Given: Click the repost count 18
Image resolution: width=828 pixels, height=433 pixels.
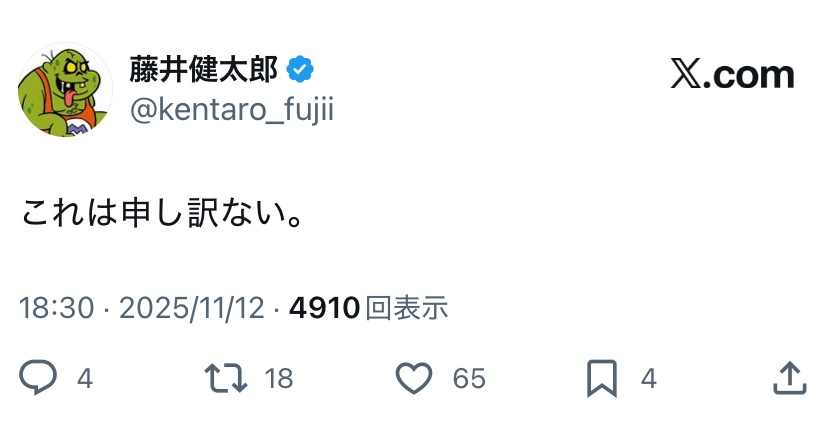Looking at the screenshot, I should [x=279, y=379].
